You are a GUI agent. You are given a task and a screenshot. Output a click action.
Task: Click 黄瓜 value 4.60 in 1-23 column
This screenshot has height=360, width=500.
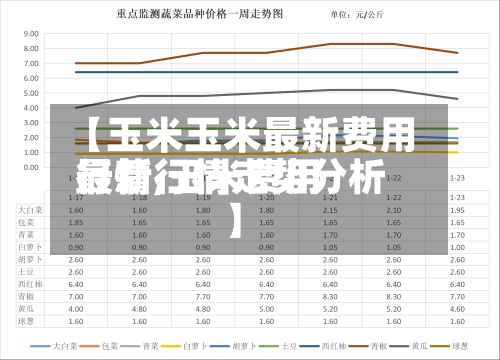point(457,309)
